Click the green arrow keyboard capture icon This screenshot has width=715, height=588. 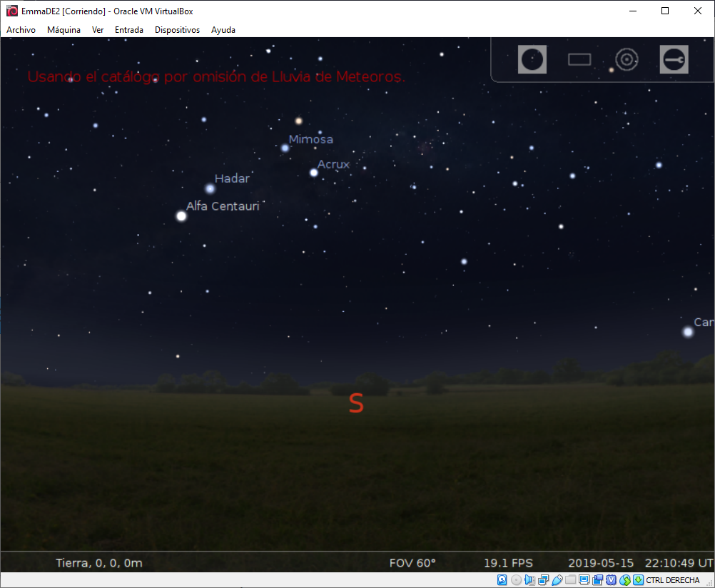click(x=638, y=580)
